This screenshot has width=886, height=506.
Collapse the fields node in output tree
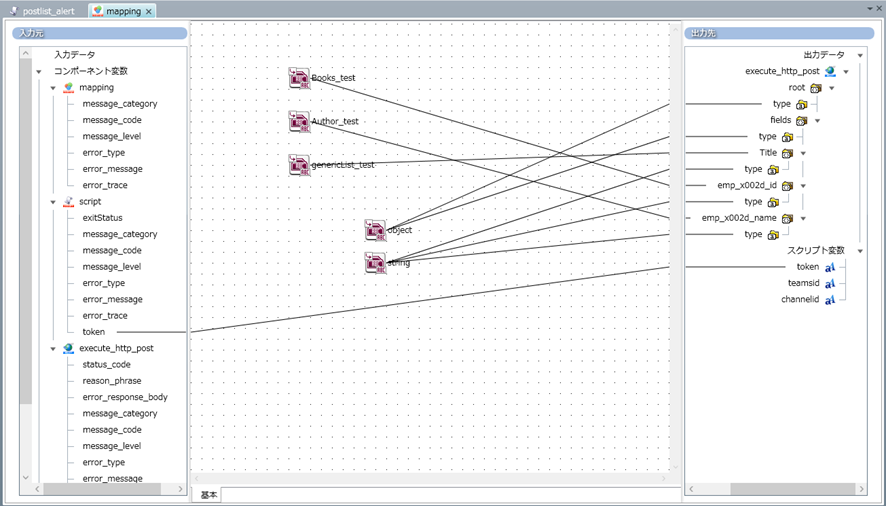pyautogui.click(x=817, y=121)
